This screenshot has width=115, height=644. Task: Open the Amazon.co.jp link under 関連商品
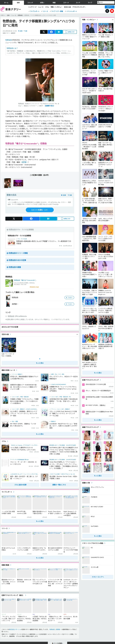coord(34,287)
